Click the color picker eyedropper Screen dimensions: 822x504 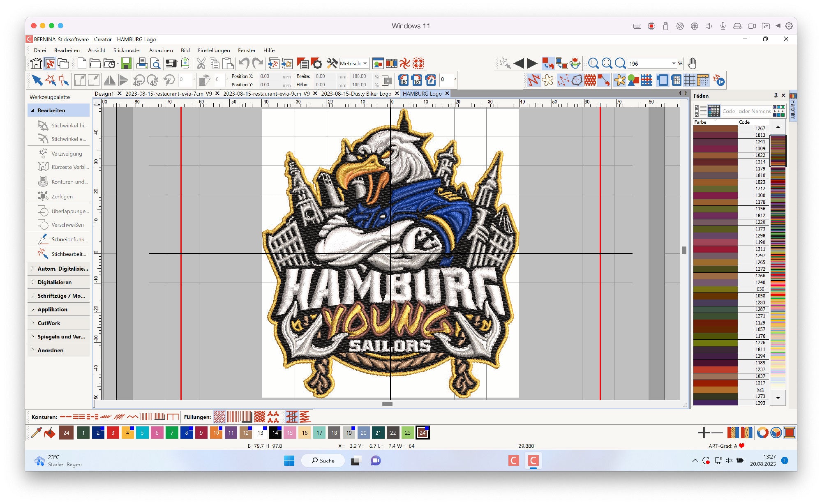pos(37,433)
